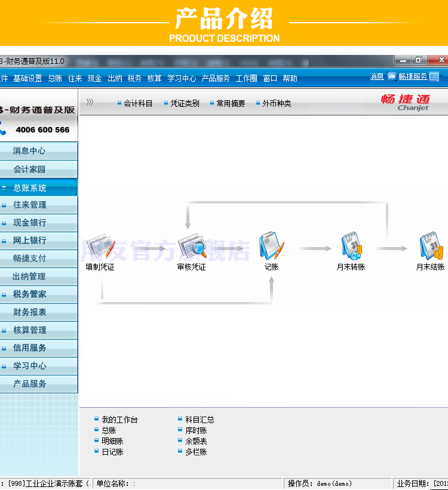This screenshot has height=490, width=448.
Task: Open the 核算 menu
Action: coord(154,78)
